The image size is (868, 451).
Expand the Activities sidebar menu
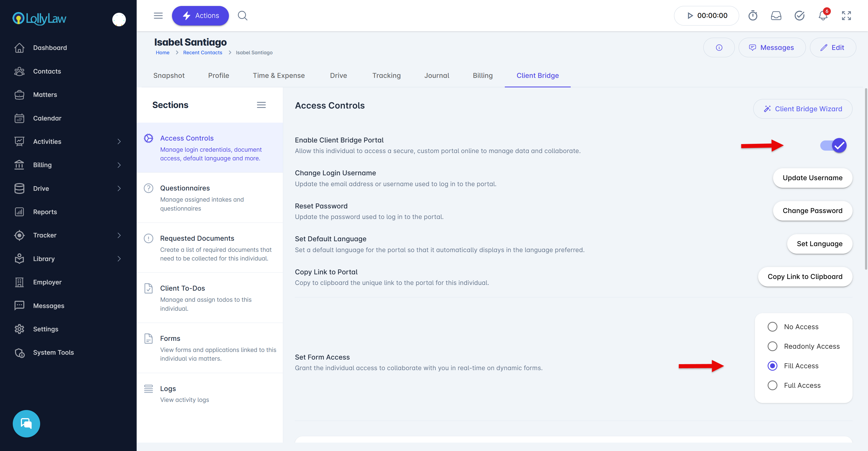click(119, 142)
